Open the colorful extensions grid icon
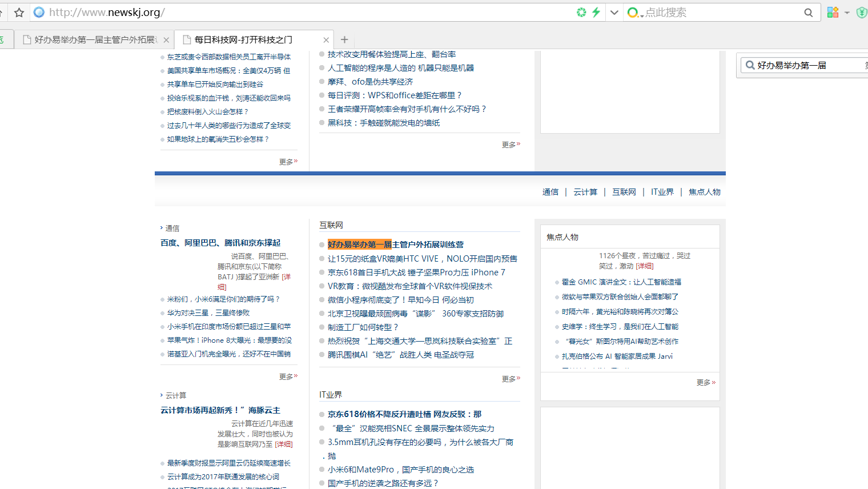This screenshot has height=489, width=868. point(833,12)
